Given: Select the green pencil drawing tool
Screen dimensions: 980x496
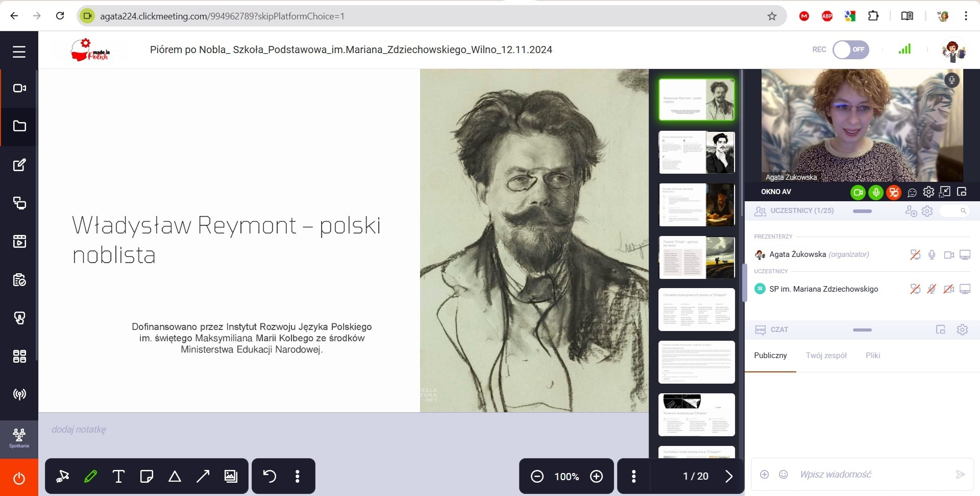Looking at the screenshot, I should (x=90, y=476).
